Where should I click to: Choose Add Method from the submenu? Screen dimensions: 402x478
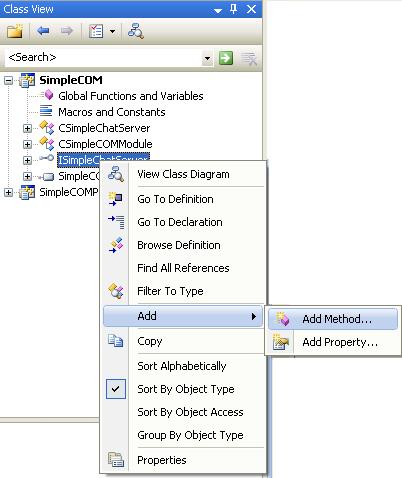333,319
